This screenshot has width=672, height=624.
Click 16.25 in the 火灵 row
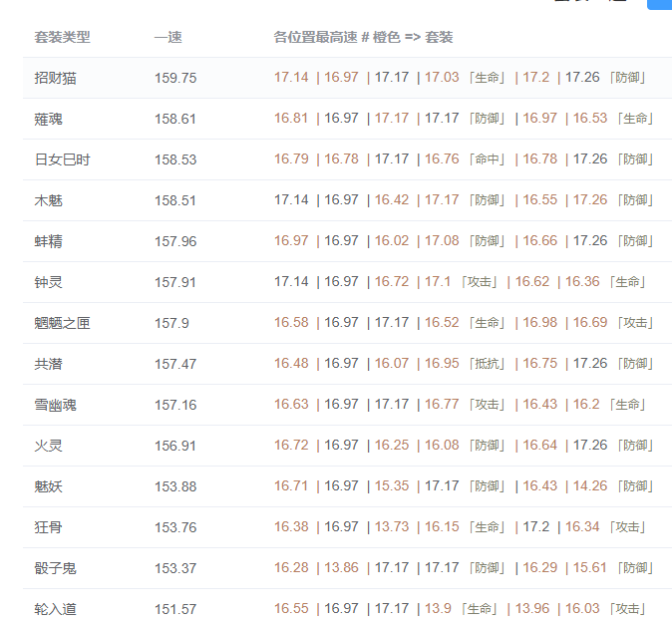[392, 445]
